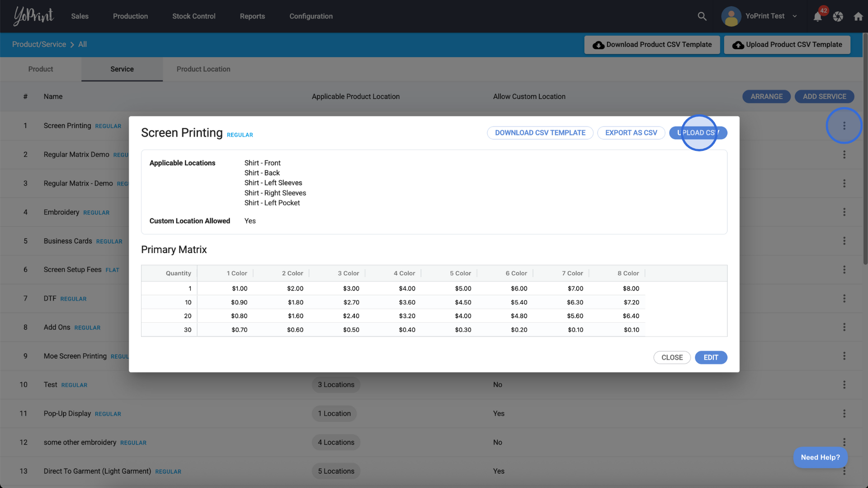This screenshot has height=488, width=868.
Task: Open the three-dot menu for Test row
Action: [x=844, y=385]
